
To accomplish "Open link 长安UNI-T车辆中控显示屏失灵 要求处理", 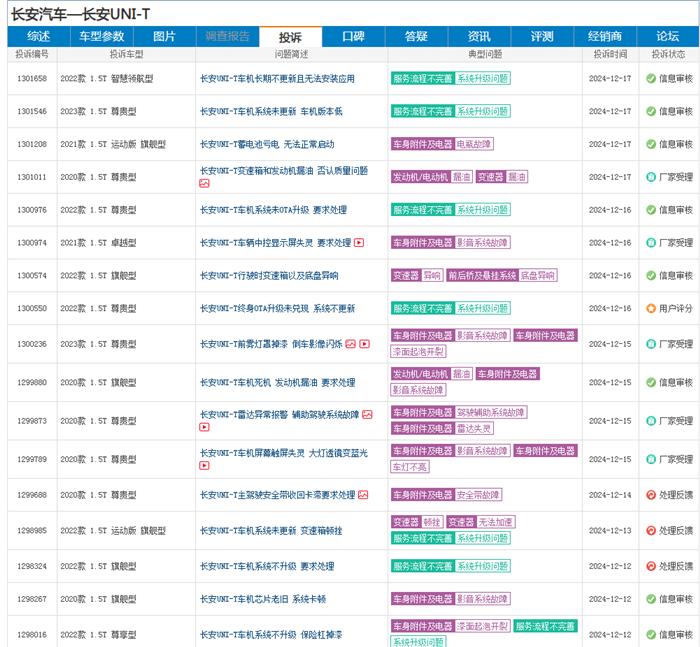I will tap(275, 242).
